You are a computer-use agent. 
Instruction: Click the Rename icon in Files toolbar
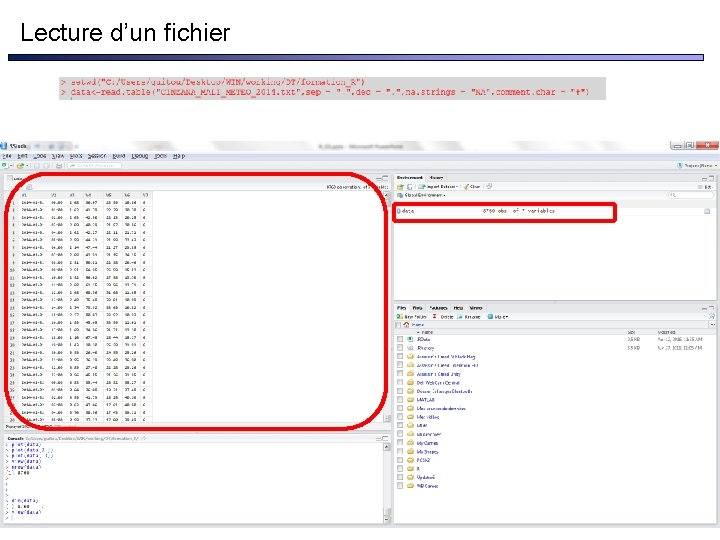[x=460, y=317]
